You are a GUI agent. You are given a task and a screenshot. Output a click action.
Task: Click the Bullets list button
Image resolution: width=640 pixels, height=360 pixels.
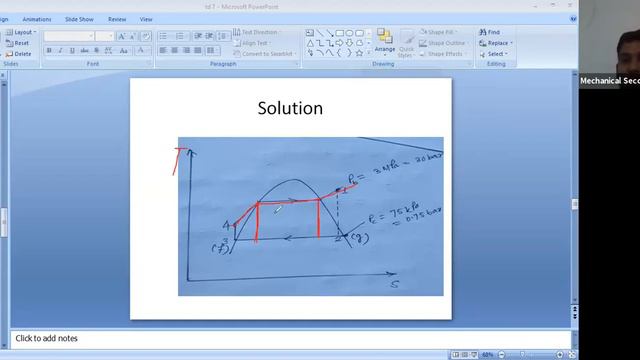point(164,36)
